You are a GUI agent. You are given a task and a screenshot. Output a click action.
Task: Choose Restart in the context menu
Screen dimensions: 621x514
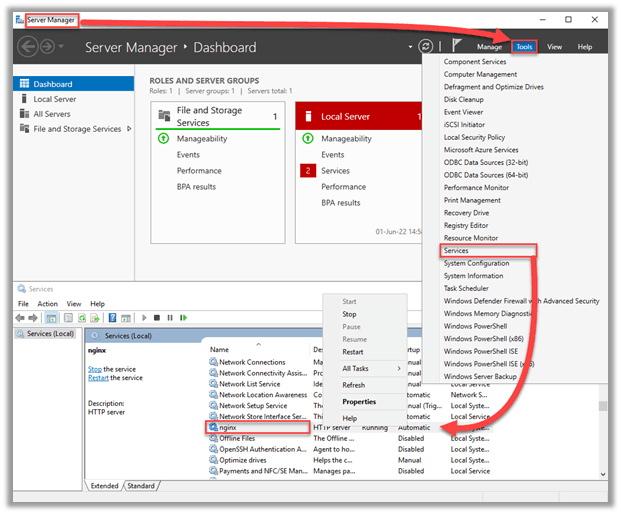[352, 352]
